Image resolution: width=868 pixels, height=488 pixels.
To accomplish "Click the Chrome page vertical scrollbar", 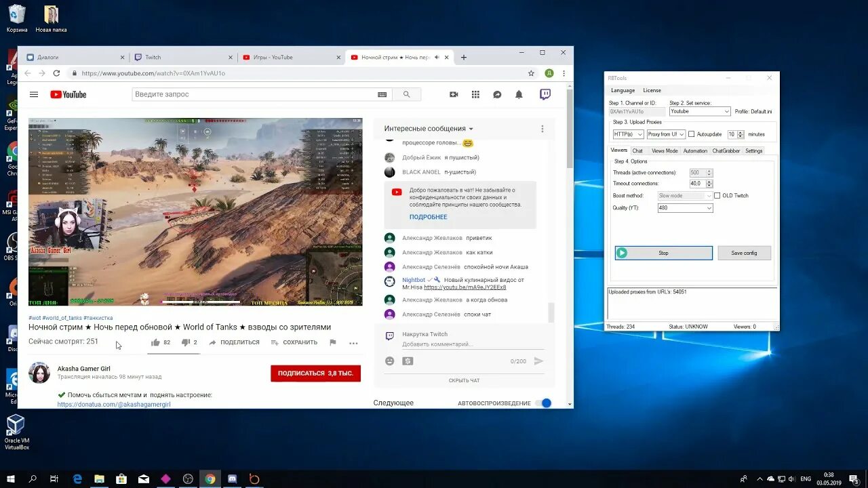I will click(x=570, y=129).
